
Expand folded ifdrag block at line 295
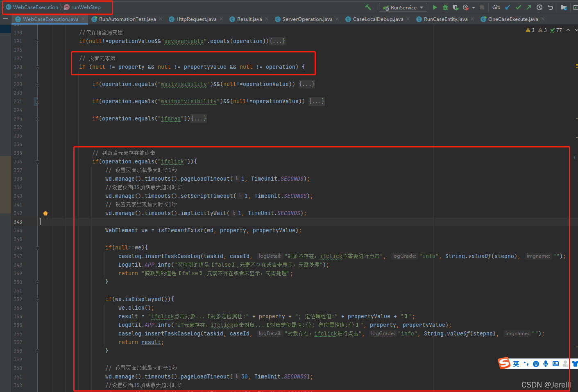click(x=37, y=119)
